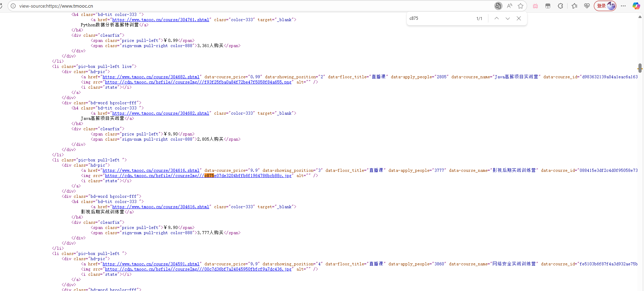Viewport: 644px width, 291px height.
Task: Click the vertical scrollbar thumb
Action: [640, 68]
